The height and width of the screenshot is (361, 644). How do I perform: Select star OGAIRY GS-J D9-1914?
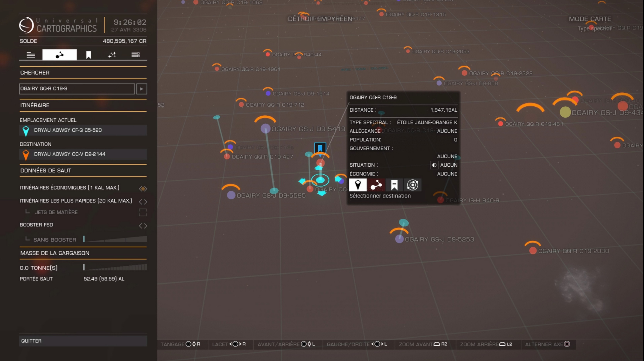click(x=268, y=93)
